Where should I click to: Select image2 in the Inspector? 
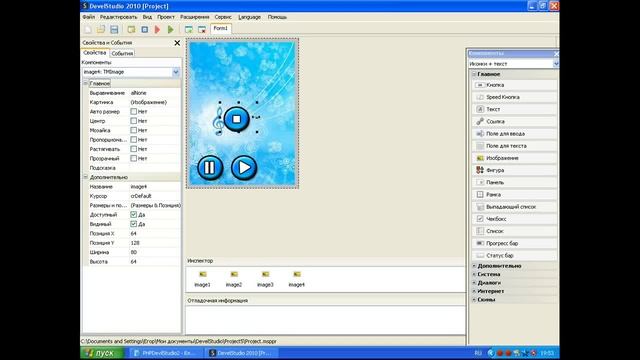(234, 279)
